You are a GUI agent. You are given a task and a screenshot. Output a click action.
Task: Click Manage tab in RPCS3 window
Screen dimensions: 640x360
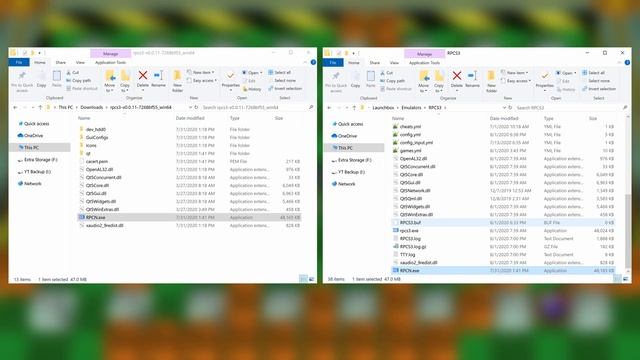424,54
